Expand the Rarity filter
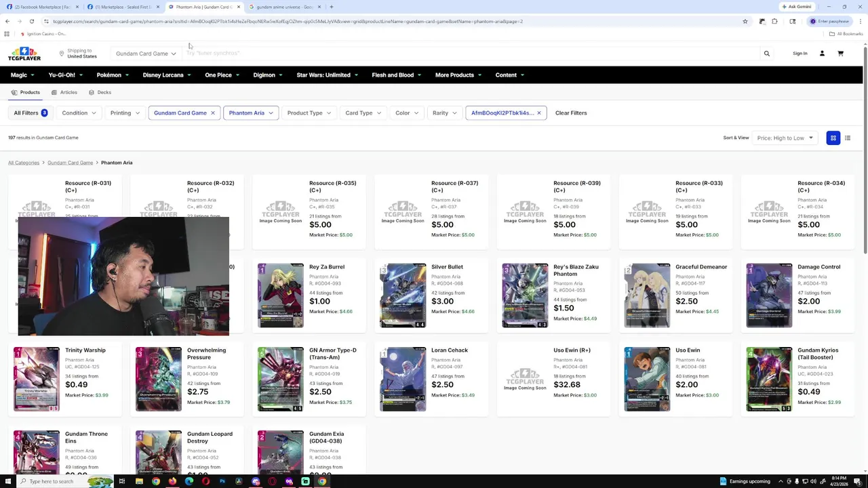The width and height of the screenshot is (868, 488). 445,113
